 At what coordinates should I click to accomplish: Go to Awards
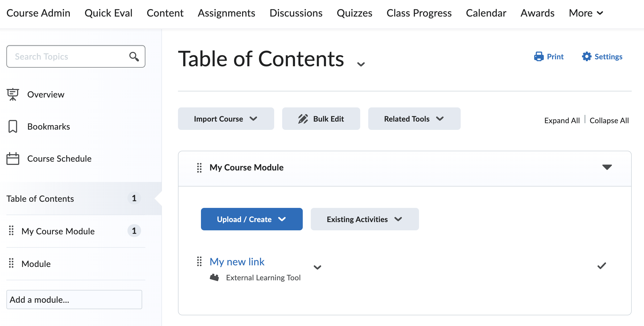pos(537,13)
